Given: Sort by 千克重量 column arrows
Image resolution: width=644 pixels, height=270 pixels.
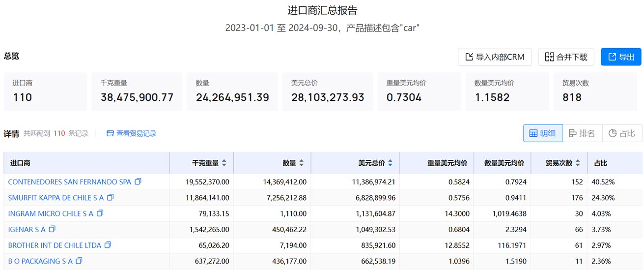Looking at the screenshot, I should tap(224, 163).
